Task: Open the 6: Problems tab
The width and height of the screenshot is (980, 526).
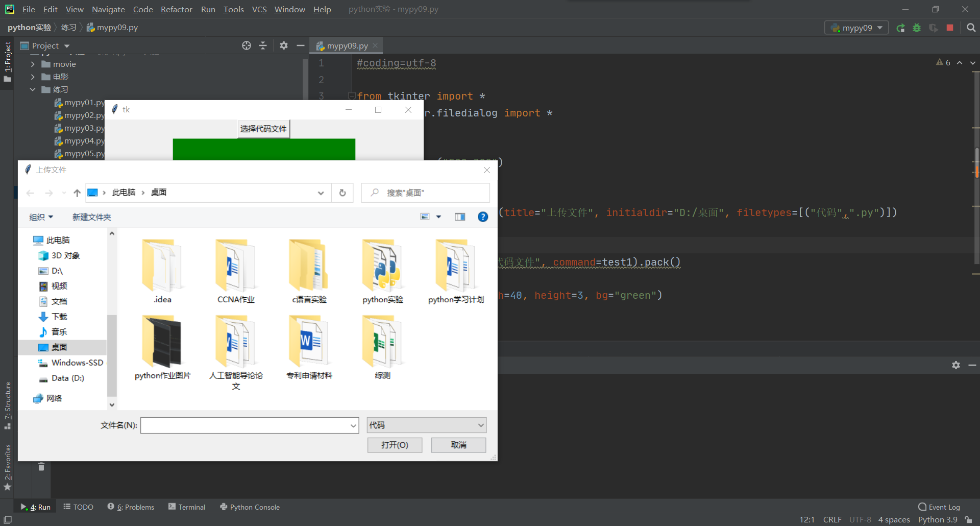Action: click(x=131, y=507)
